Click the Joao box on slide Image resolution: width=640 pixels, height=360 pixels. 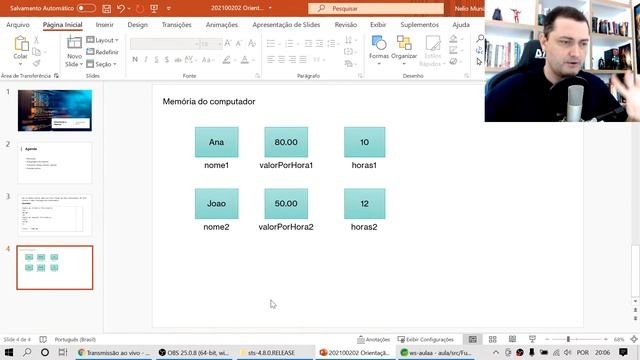216,203
